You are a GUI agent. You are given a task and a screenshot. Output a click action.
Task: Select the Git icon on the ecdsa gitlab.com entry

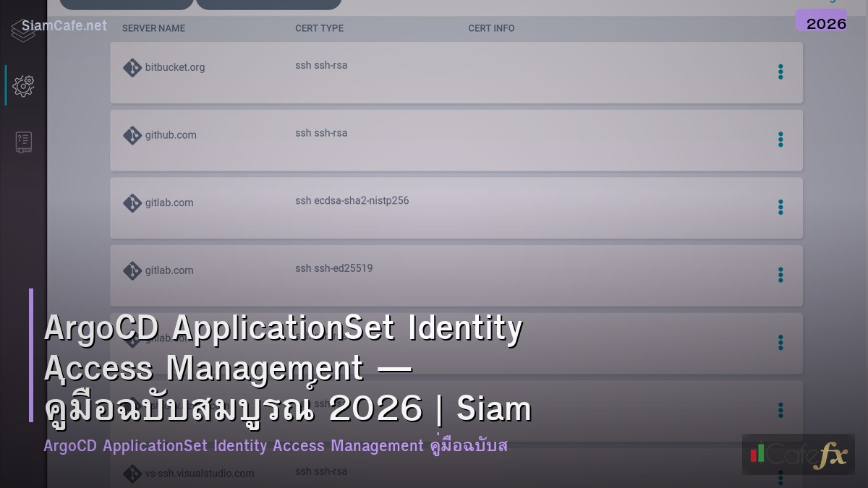pos(133,203)
